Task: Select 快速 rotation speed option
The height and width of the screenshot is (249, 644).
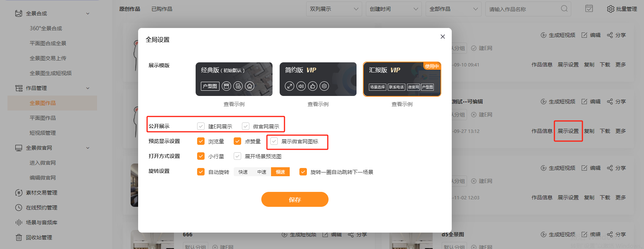Action: click(243, 172)
